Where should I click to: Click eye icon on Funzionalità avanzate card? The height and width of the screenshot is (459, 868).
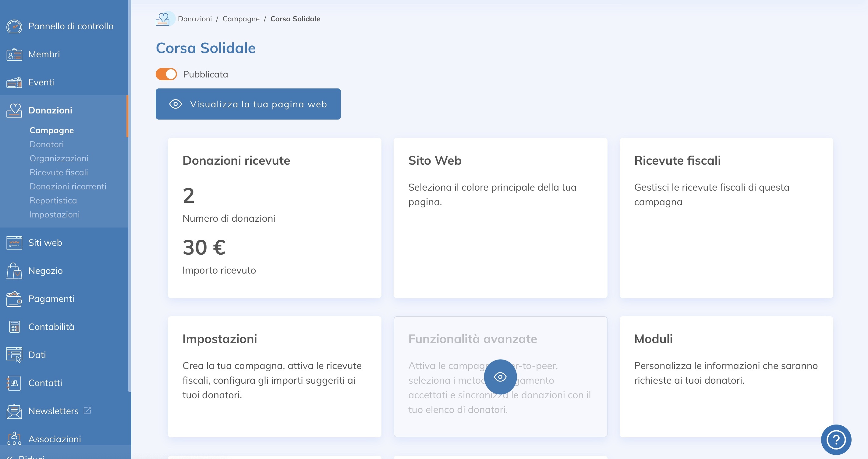point(500,377)
